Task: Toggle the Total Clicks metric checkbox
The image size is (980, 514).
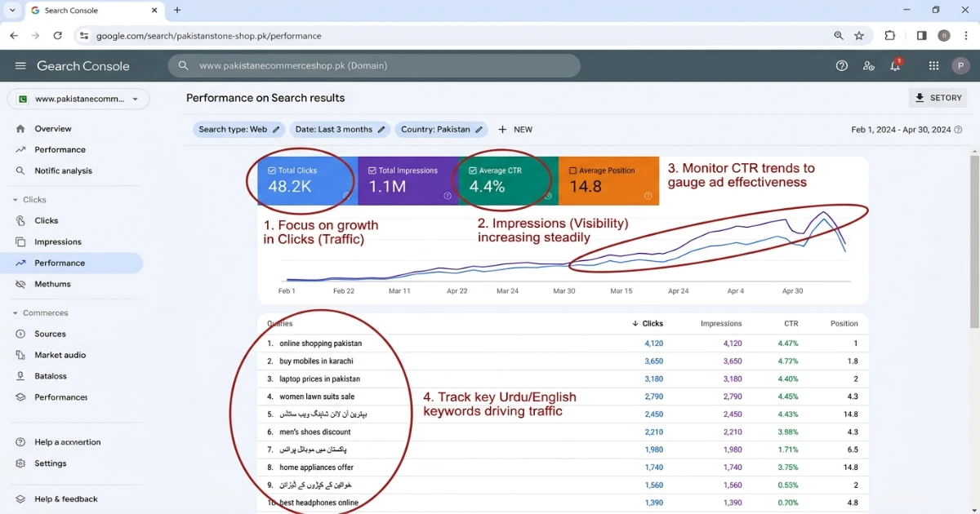Action: [x=272, y=171]
